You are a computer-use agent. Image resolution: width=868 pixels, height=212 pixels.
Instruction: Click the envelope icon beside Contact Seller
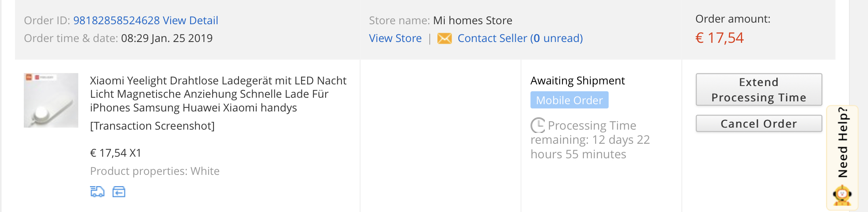coord(445,38)
